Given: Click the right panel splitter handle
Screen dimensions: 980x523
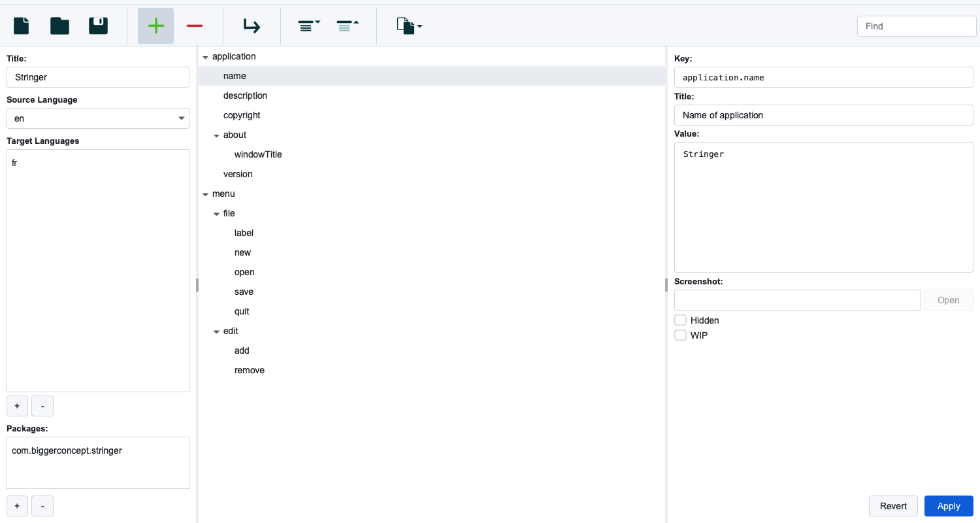Looking at the screenshot, I should pos(666,284).
